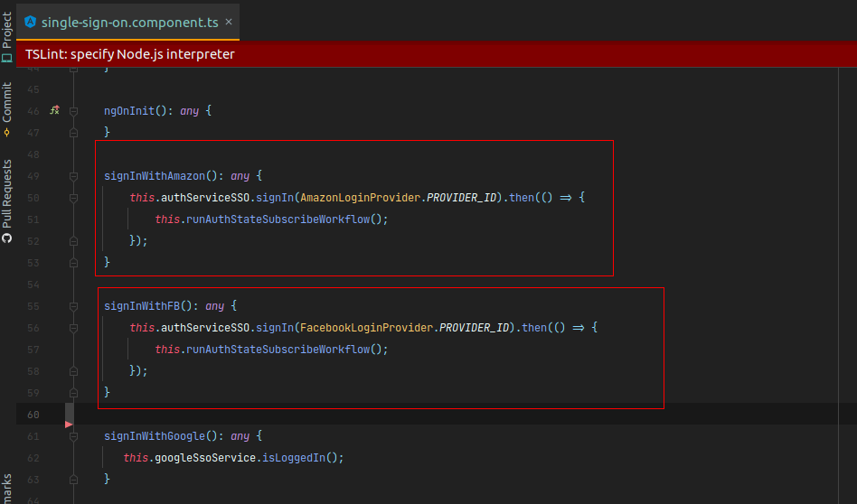Image resolution: width=857 pixels, height=504 pixels.
Task: Click fold end marker on line 47
Action: tap(73, 132)
